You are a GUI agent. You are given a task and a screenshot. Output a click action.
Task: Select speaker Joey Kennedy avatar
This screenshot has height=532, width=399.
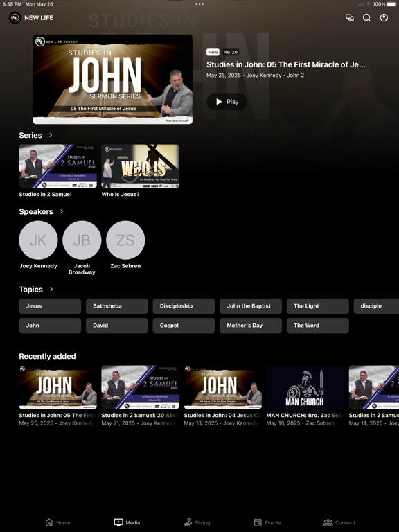pos(38,240)
